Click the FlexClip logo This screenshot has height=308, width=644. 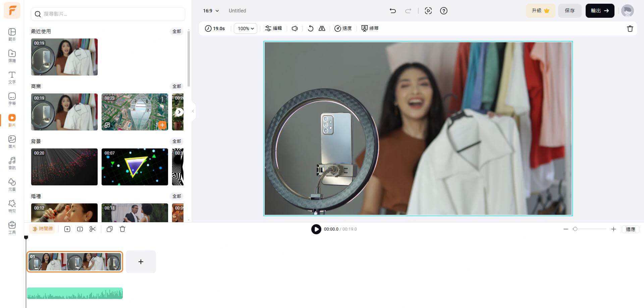pos(12,10)
